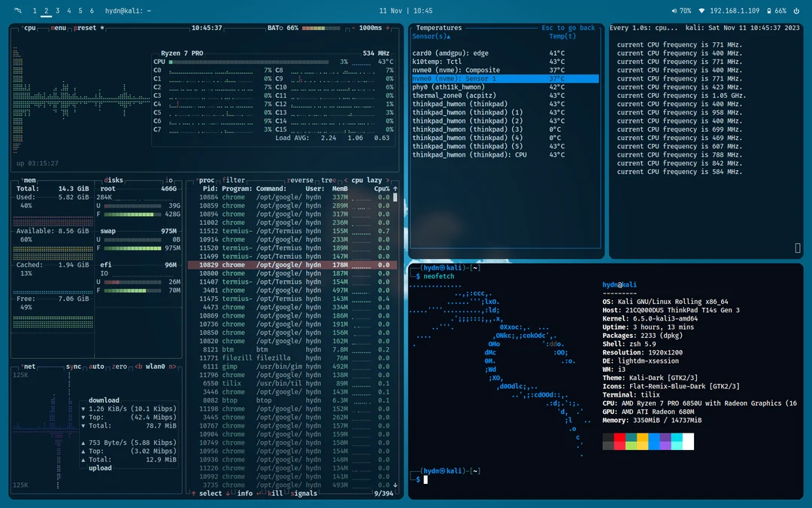
Task: Click the up arrow beside the Cpu% column header
Action: click(395, 189)
